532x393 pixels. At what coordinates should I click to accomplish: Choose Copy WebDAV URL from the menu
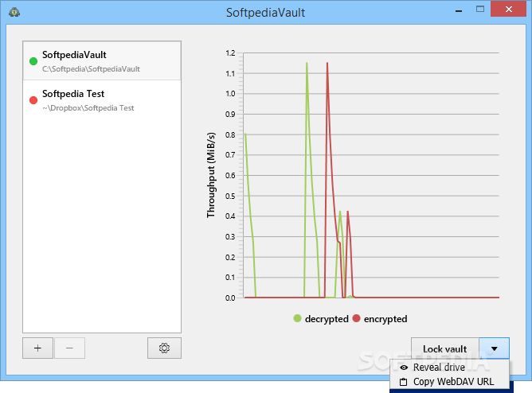(x=449, y=382)
